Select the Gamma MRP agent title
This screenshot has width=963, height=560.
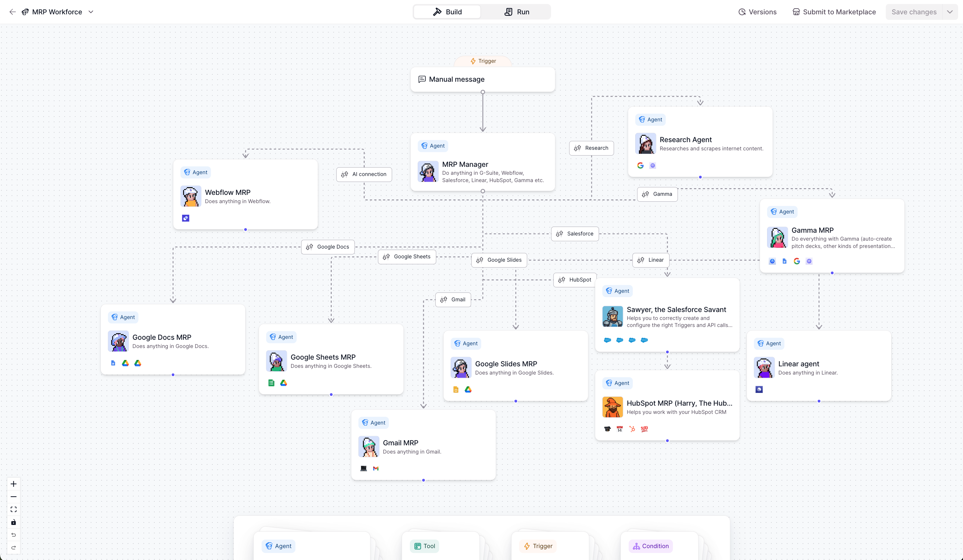813,230
